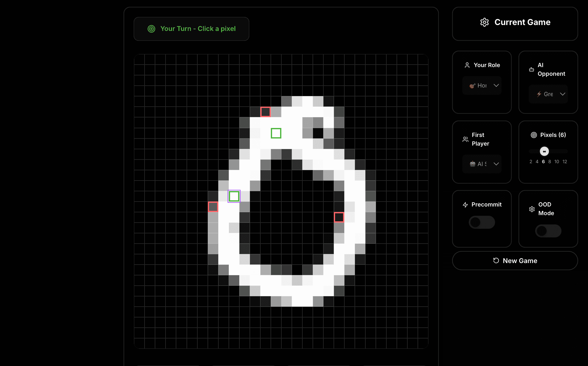Click the Pixels slider handle
588x366 pixels.
[x=544, y=151]
